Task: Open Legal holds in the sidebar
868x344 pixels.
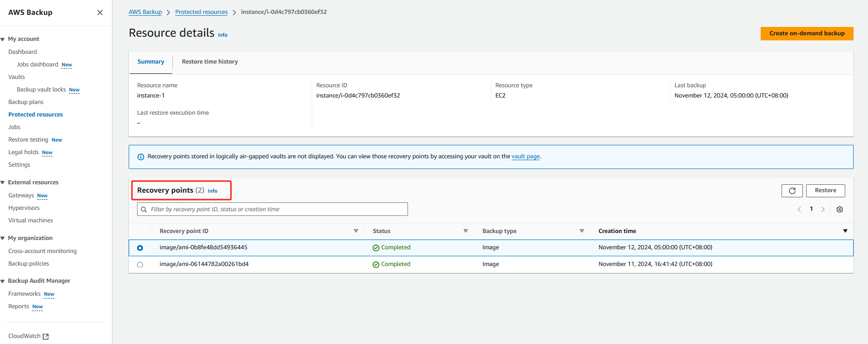Action: 23,152
